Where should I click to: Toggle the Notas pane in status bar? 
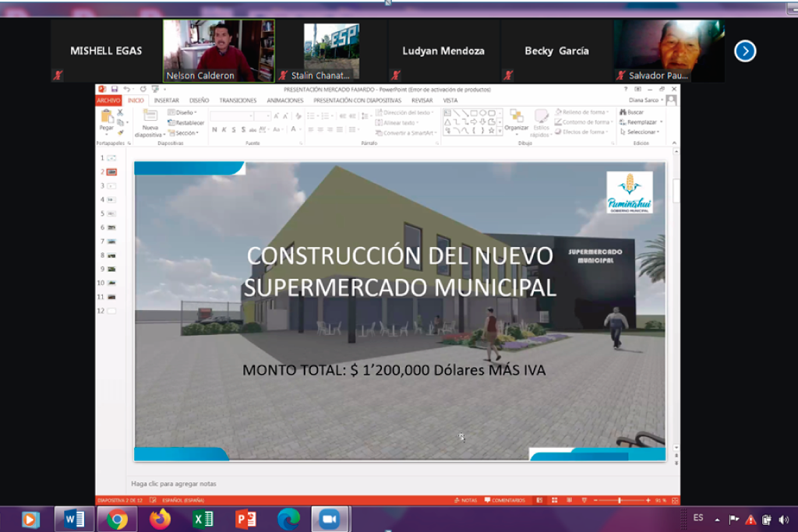click(465, 500)
